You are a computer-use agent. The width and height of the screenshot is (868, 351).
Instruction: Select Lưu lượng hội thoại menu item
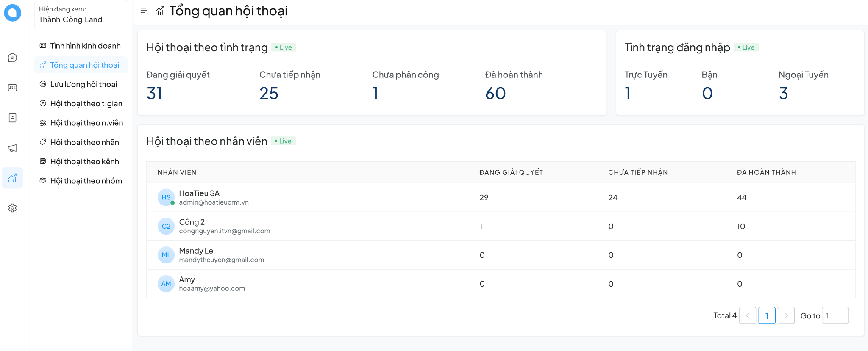tap(83, 84)
